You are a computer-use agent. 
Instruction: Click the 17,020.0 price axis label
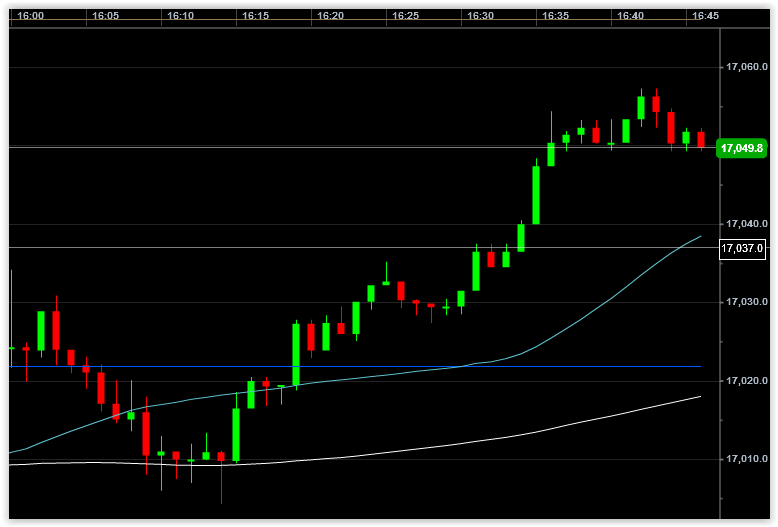pyautogui.click(x=746, y=381)
